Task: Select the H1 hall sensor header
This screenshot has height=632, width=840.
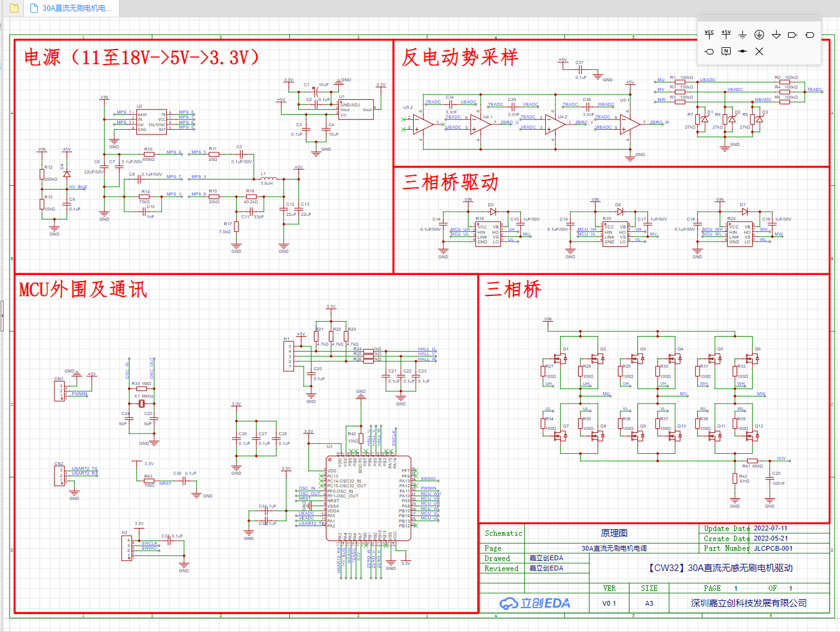Action: pos(289,356)
